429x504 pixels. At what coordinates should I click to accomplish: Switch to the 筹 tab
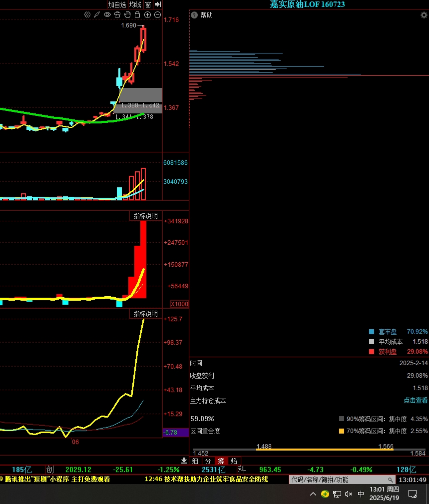pyautogui.click(x=221, y=461)
